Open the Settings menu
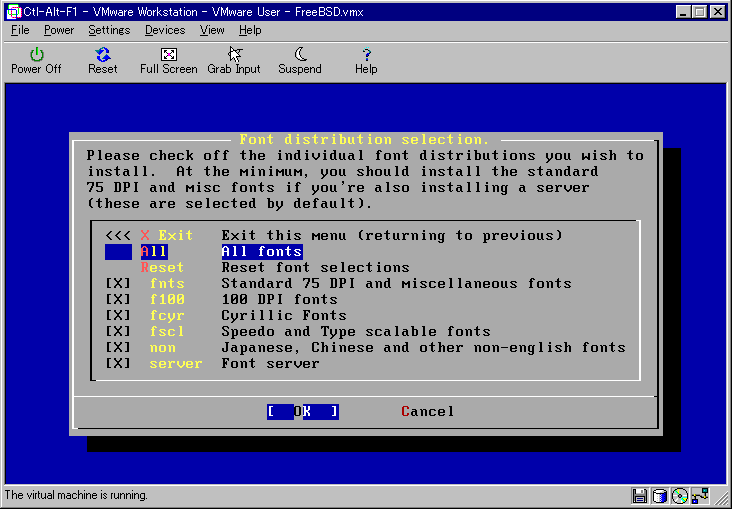Screen dimensions: 732x509 point(109,30)
